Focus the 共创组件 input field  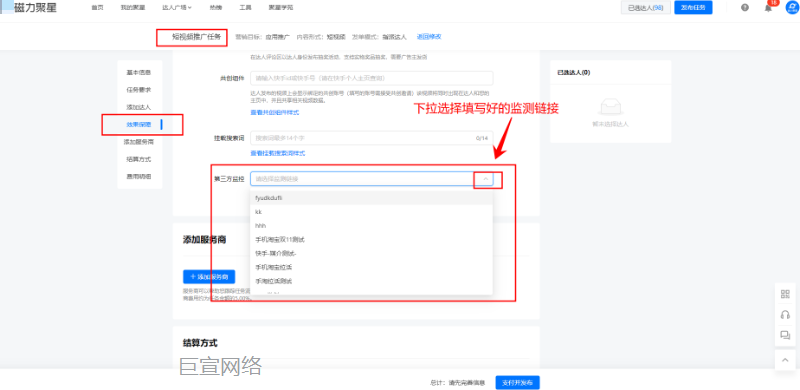tap(371, 78)
